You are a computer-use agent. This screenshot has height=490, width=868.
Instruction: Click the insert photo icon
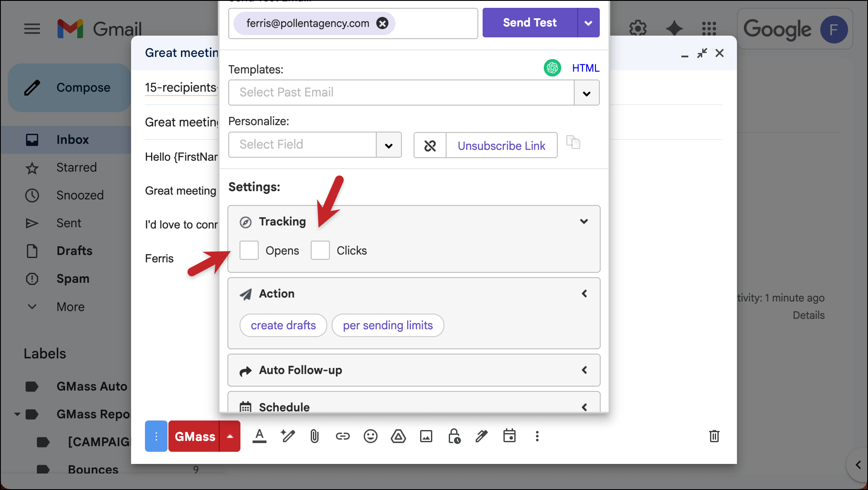click(x=426, y=436)
